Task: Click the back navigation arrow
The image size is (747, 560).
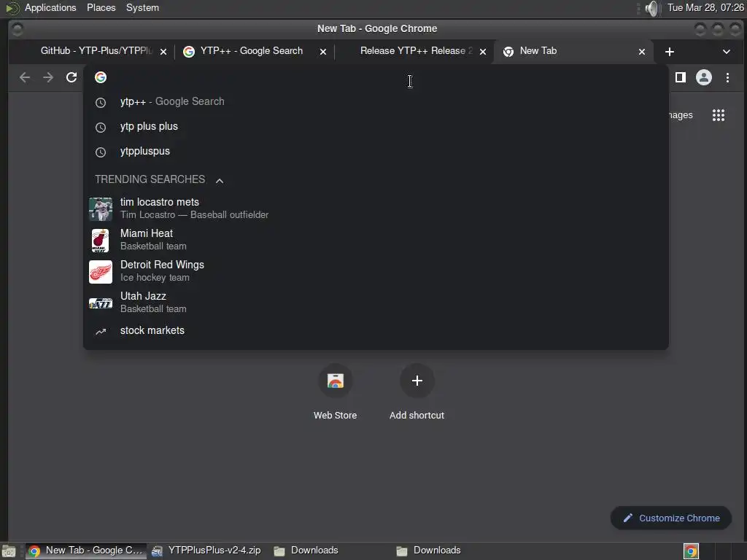Action: (25, 77)
